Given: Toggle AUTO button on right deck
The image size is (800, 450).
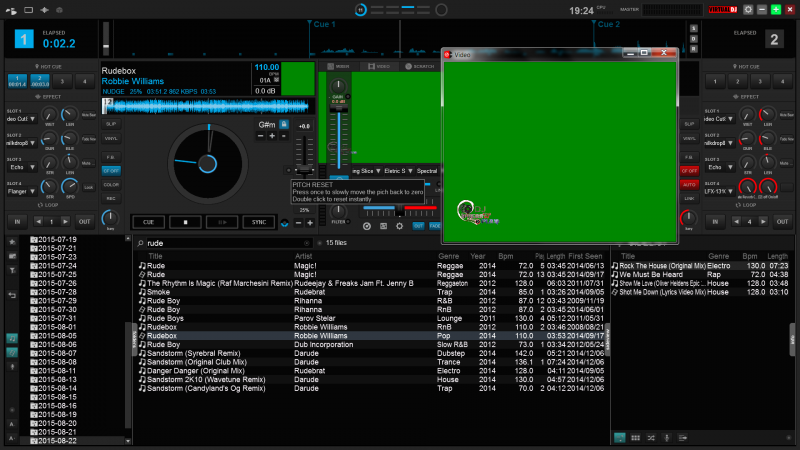Looking at the screenshot, I should click(688, 184).
